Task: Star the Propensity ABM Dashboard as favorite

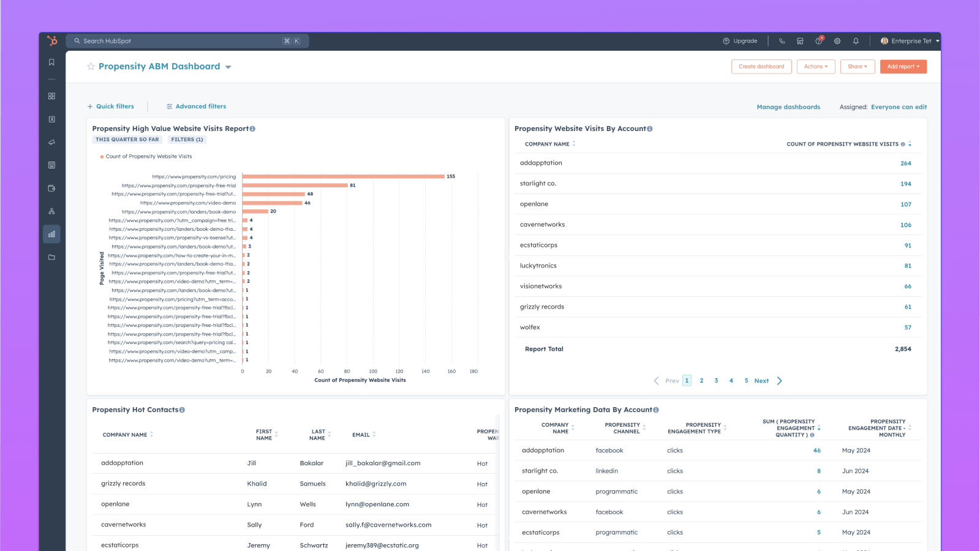Action: (90, 66)
